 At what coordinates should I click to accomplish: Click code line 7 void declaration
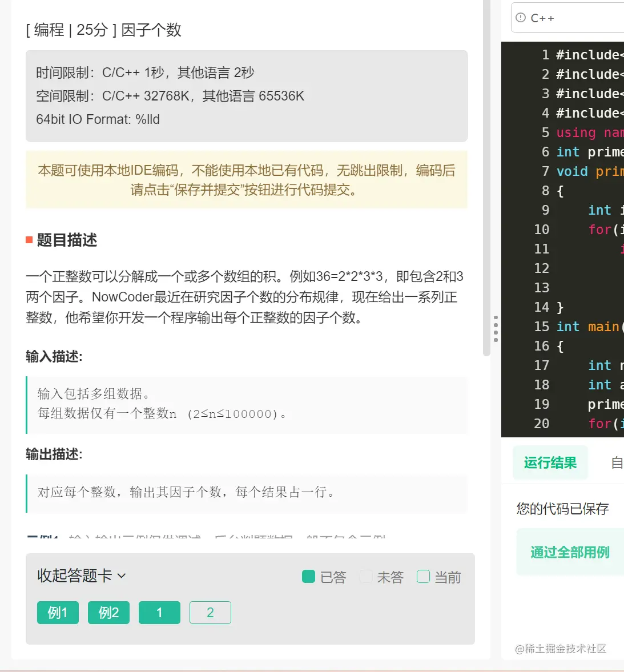590,171
